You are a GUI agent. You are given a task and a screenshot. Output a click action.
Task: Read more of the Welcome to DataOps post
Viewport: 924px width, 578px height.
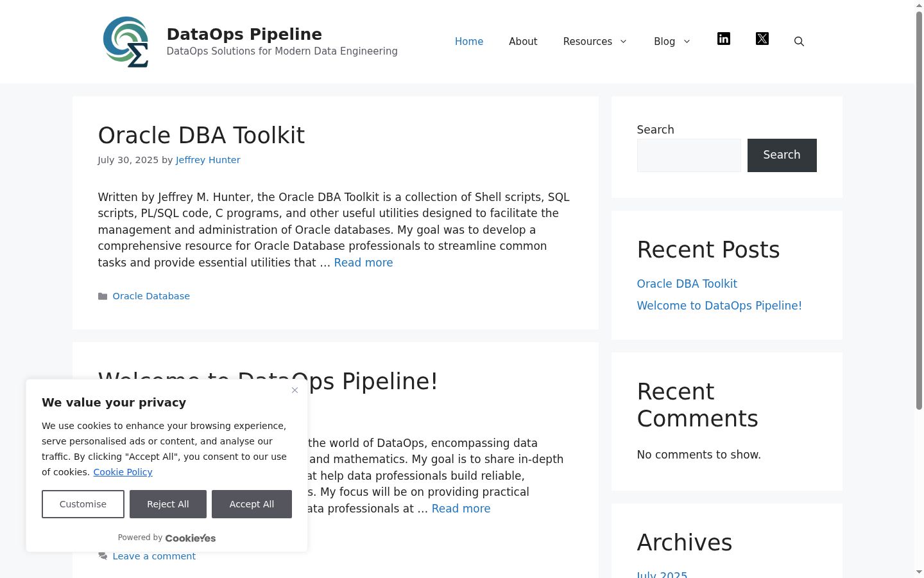click(x=461, y=509)
